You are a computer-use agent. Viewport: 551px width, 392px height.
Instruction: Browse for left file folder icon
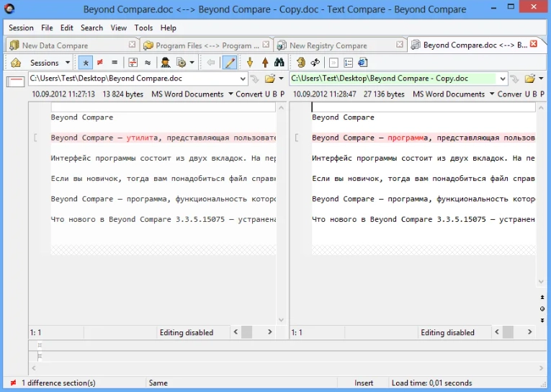(271, 79)
